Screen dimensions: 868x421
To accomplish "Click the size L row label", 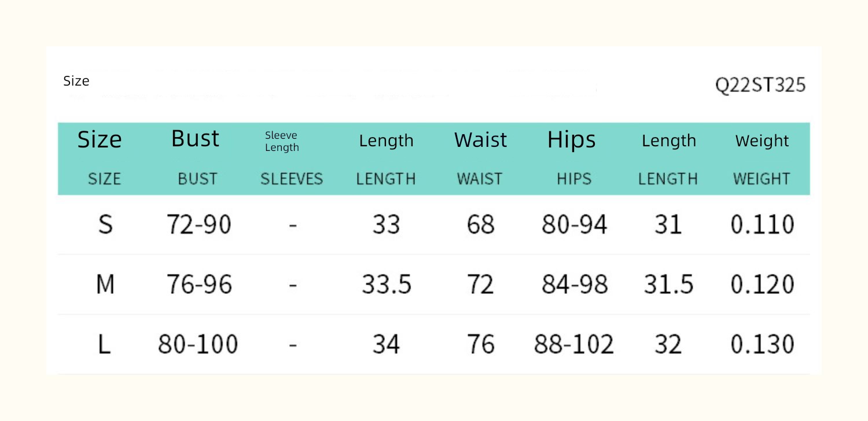I will (104, 345).
